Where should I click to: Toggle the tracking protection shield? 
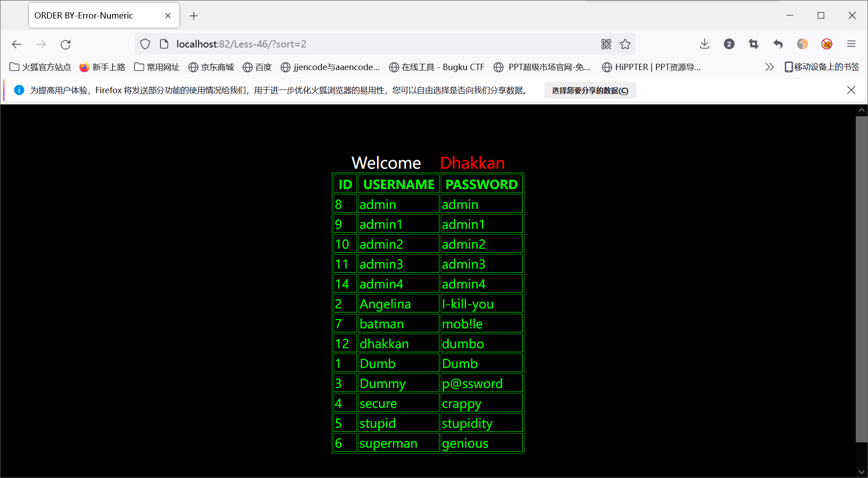(145, 43)
